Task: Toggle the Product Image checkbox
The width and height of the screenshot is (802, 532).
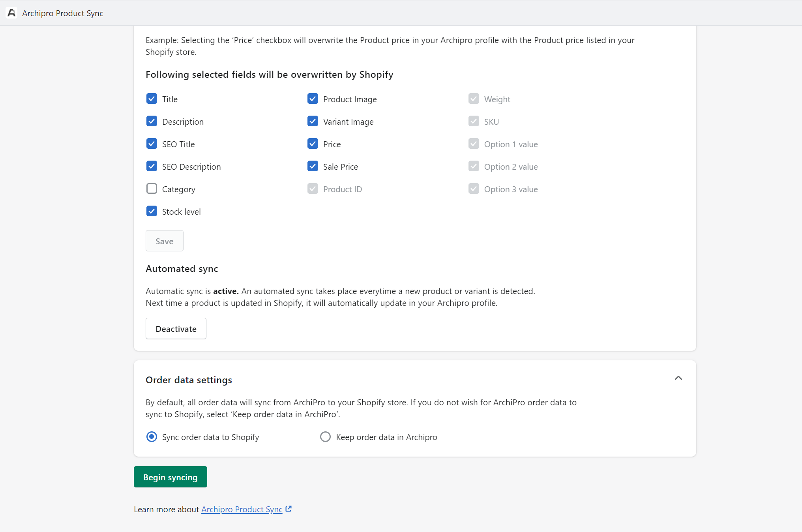Action: [313, 99]
